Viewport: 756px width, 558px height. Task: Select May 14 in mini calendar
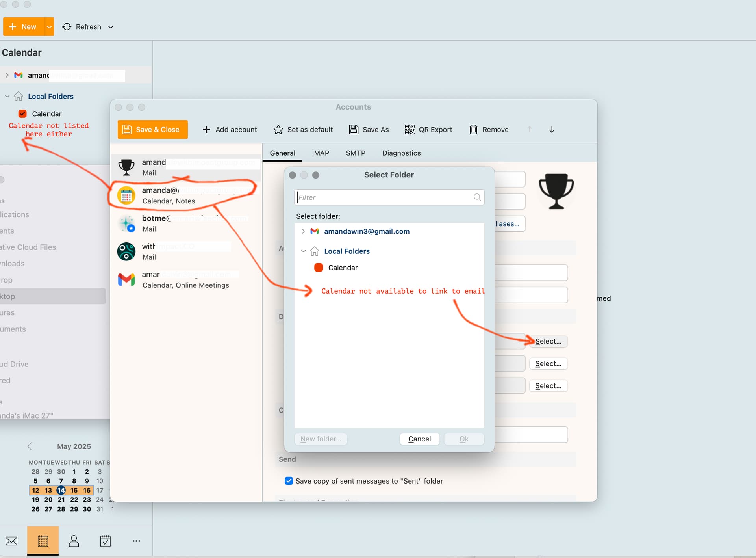[x=61, y=490]
